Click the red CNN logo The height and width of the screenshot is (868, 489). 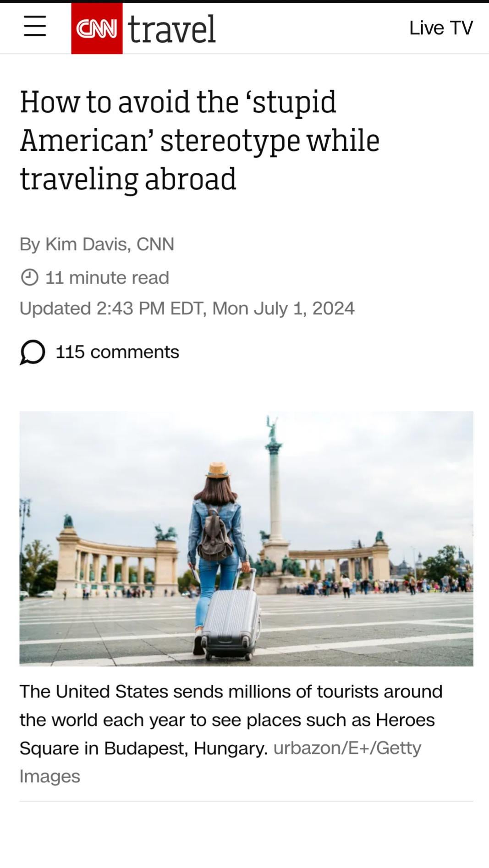[97, 28]
